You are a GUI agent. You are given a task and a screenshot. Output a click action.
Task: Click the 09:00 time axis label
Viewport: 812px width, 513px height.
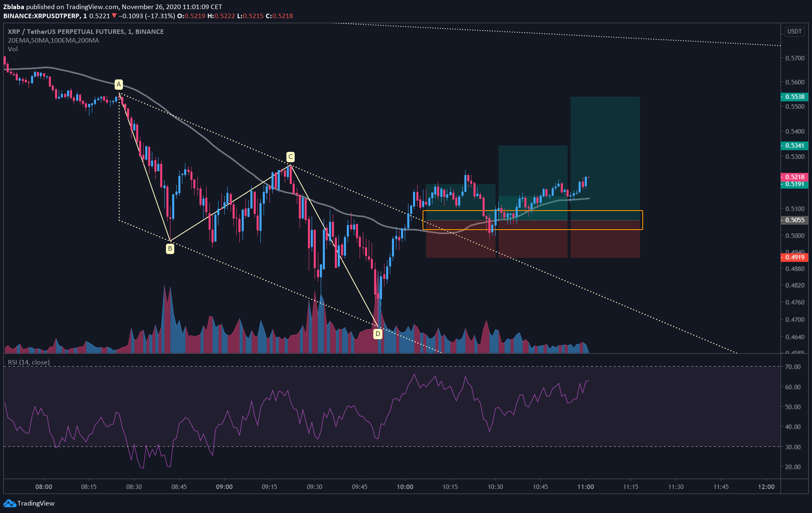tap(224, 487)
